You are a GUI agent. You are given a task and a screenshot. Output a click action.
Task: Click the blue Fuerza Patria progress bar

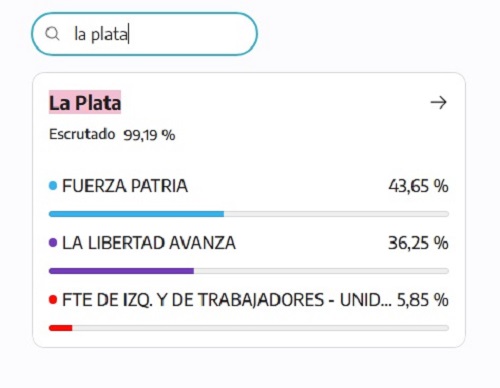pyautogui.click(x=136, y=214)
